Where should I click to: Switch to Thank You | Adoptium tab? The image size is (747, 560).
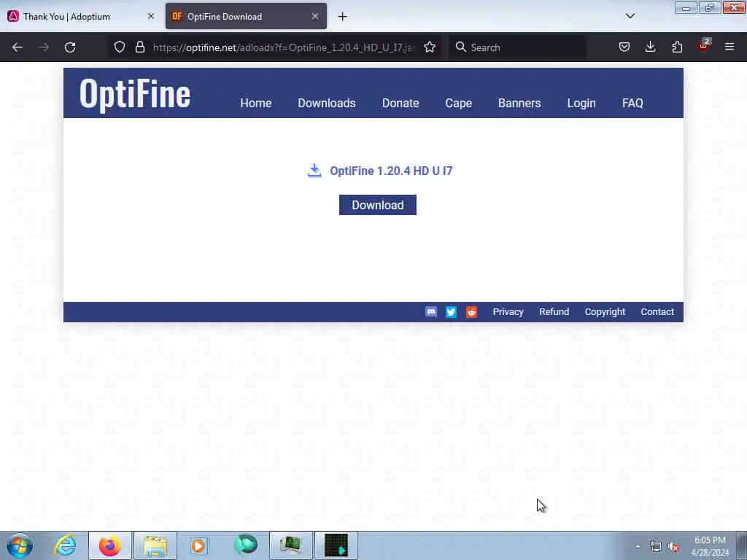(82, 17)
